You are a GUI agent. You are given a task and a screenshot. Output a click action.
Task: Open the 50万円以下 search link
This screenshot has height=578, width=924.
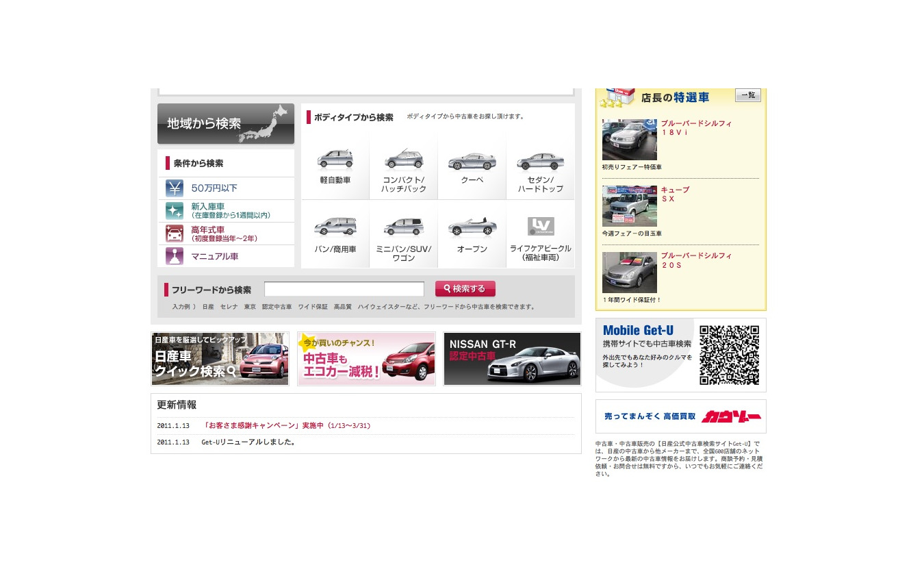point(214,188)
